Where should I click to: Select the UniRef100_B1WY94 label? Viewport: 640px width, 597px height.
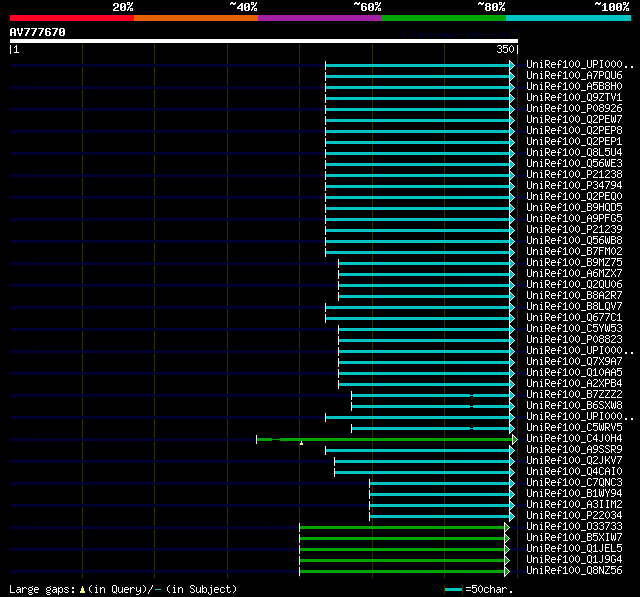574,494
